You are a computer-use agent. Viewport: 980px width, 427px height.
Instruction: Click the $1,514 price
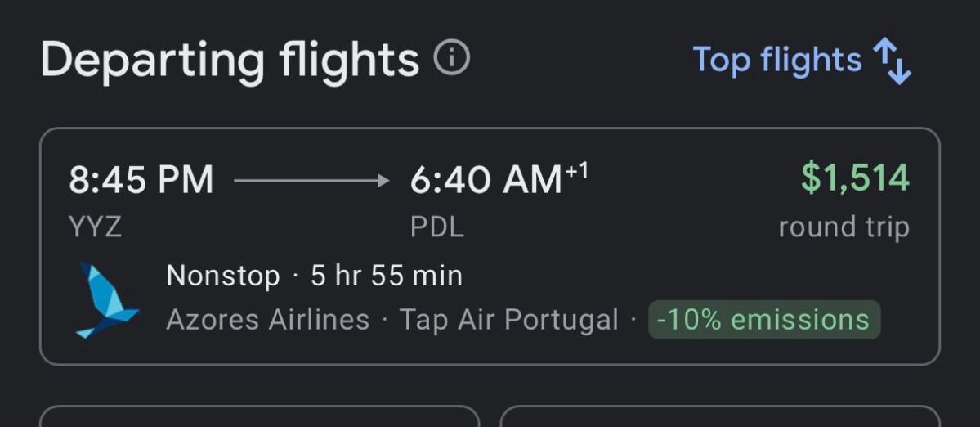854,178
